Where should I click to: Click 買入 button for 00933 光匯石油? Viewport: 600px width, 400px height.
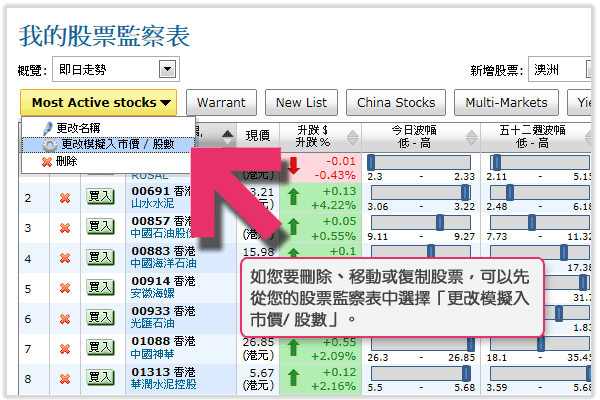tap(100, 317)
